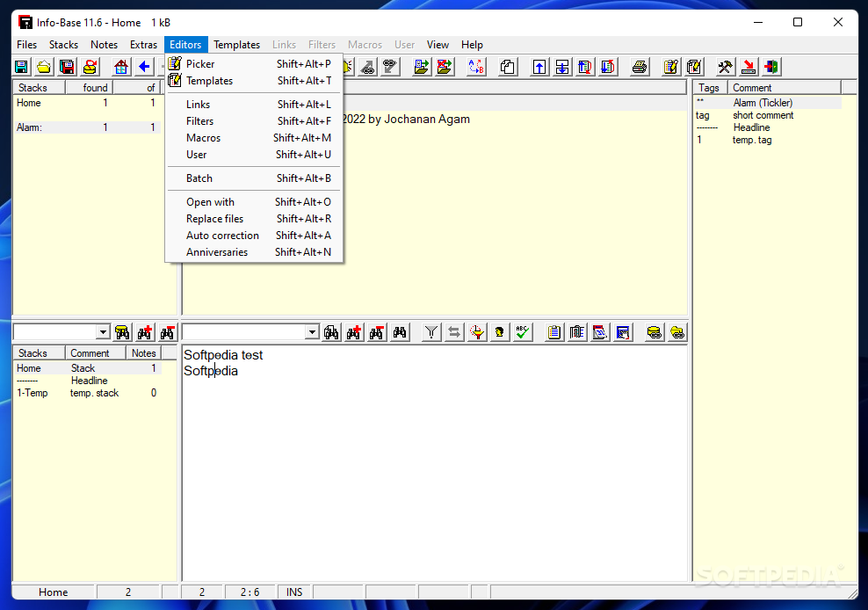868x610 pixels.
Task: Open the Extras menu
Action: point(143,44)
